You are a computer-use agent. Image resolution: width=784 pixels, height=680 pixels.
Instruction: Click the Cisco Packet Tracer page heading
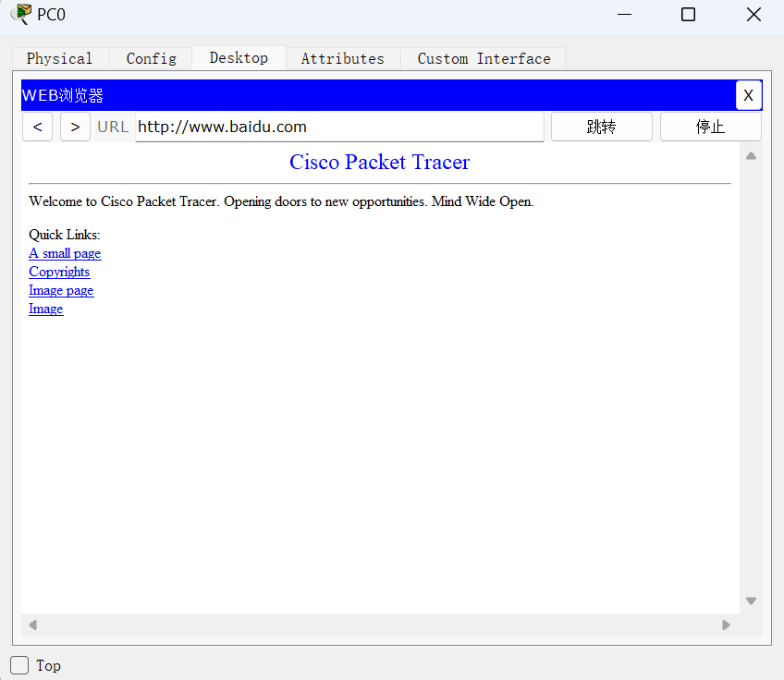(379, 162)
